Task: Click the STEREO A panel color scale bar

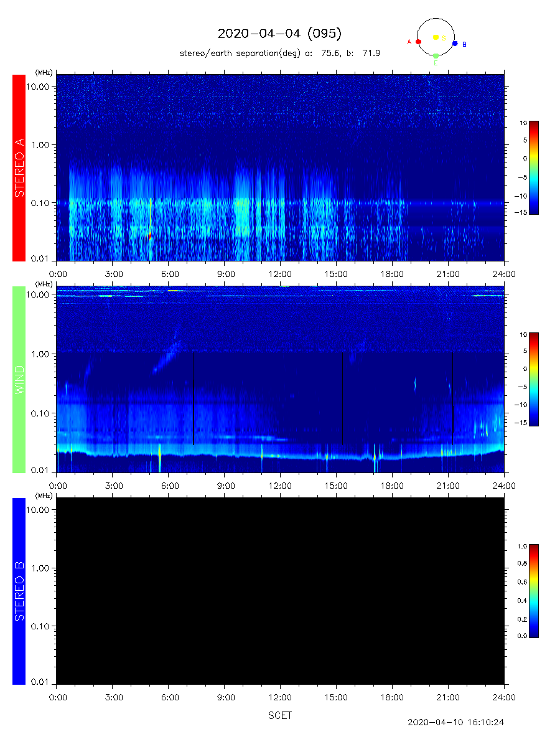Action: (534, 167)
